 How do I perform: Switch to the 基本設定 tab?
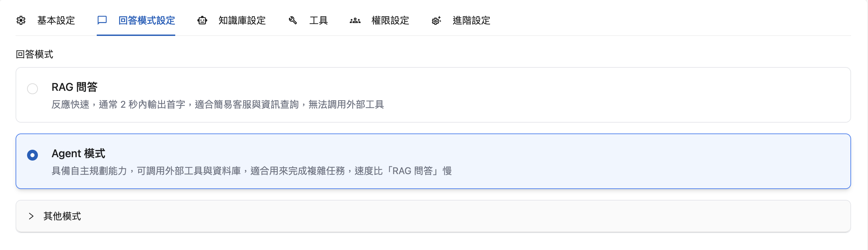(56, 21)
